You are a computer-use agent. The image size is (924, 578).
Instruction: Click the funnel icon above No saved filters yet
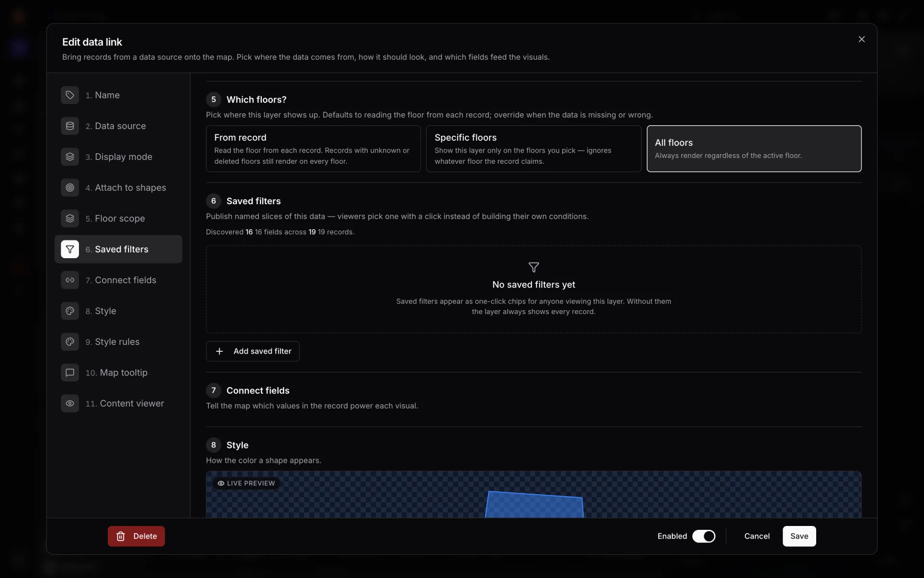point(534,267)
